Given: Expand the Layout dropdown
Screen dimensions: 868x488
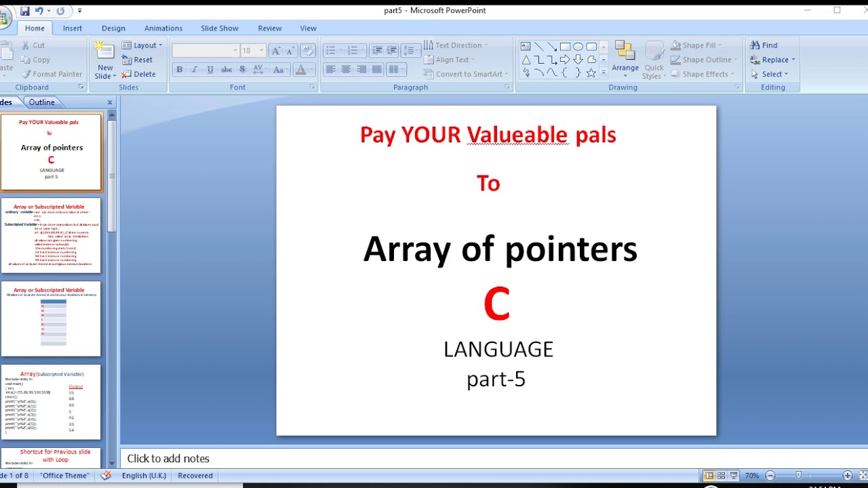Looking at the screenshot, I should (142, 45).
